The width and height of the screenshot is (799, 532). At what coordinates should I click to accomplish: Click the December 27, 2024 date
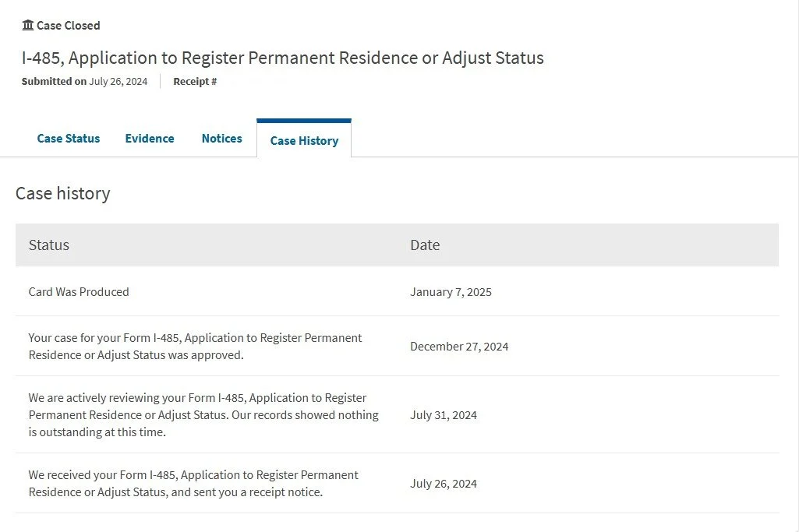(459, 347)
